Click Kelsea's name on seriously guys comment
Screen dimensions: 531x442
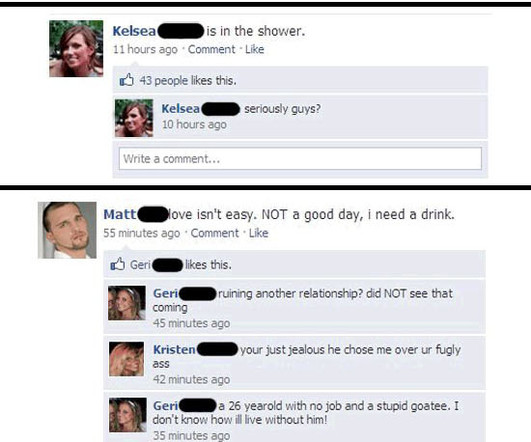point(181,109)
